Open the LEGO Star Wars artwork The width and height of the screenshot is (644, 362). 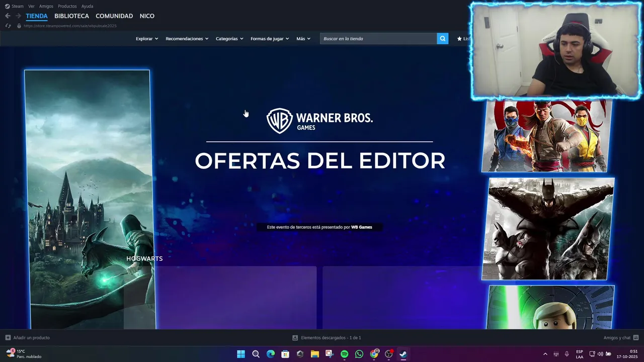[550, 307]
